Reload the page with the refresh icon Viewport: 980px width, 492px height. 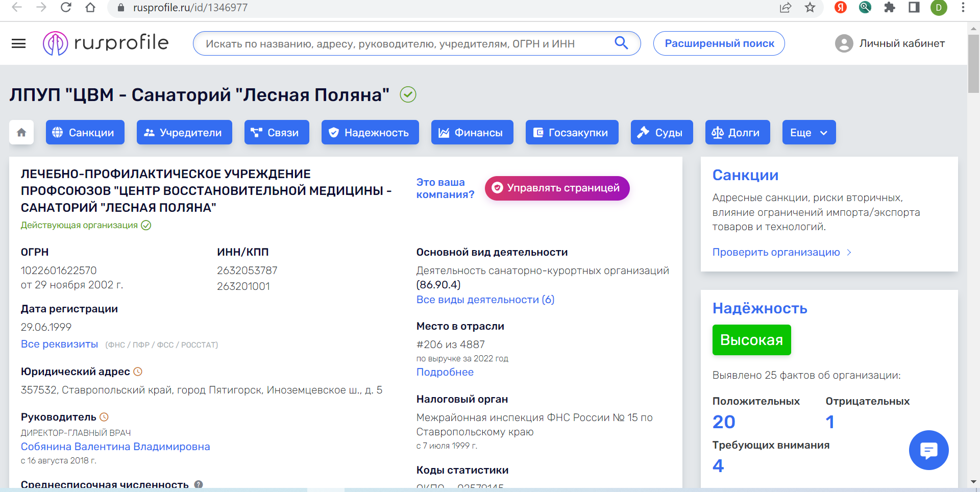66,8
